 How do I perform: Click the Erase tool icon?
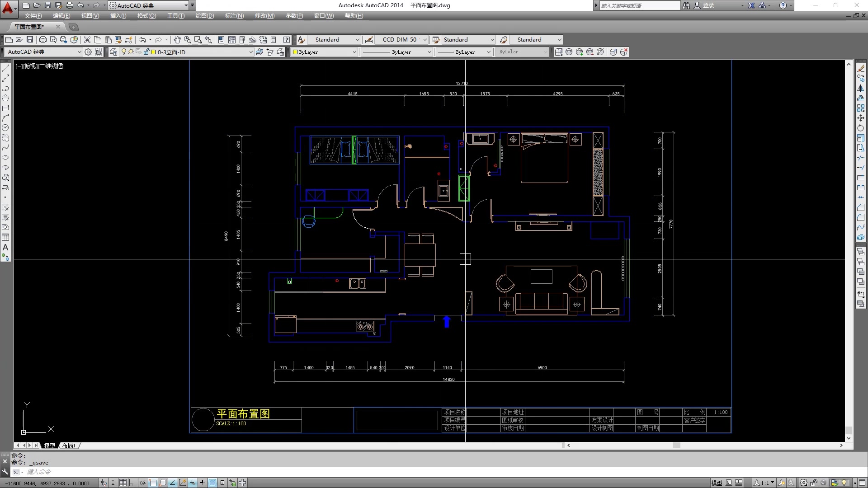coord(861,68)
